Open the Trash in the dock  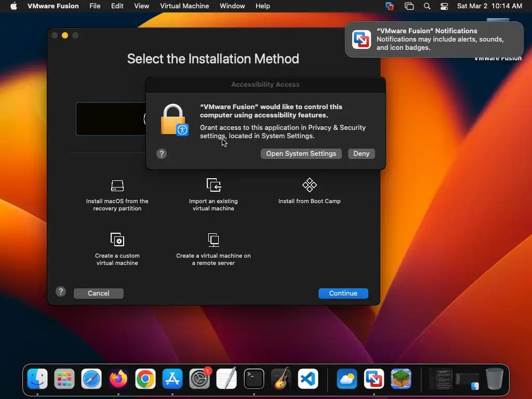tap(495, 379)
